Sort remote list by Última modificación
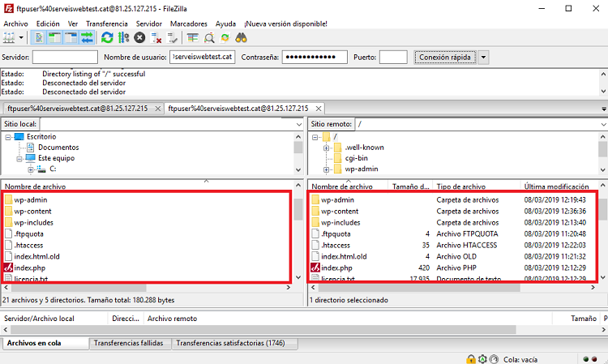This screenshot has height=364, width=608. click(x=556, y=186)
